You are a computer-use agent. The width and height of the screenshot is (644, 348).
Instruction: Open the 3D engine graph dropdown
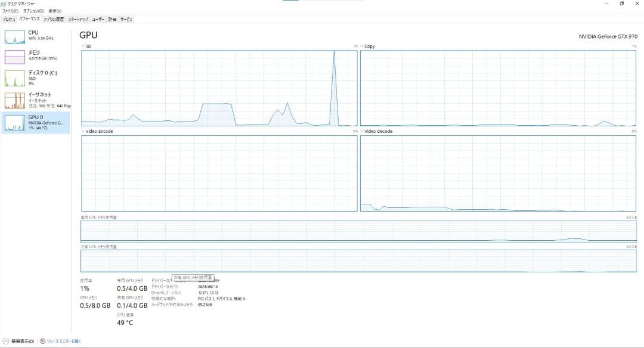click(82, 46)
